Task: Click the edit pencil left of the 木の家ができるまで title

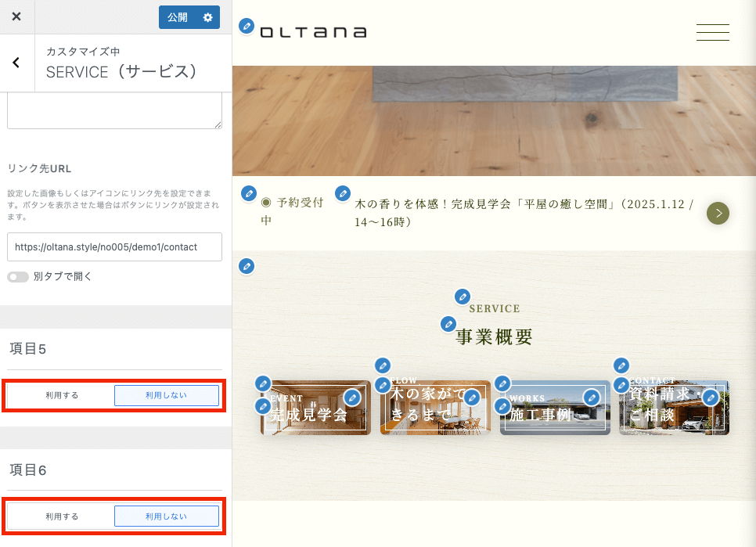Action: 383,385
